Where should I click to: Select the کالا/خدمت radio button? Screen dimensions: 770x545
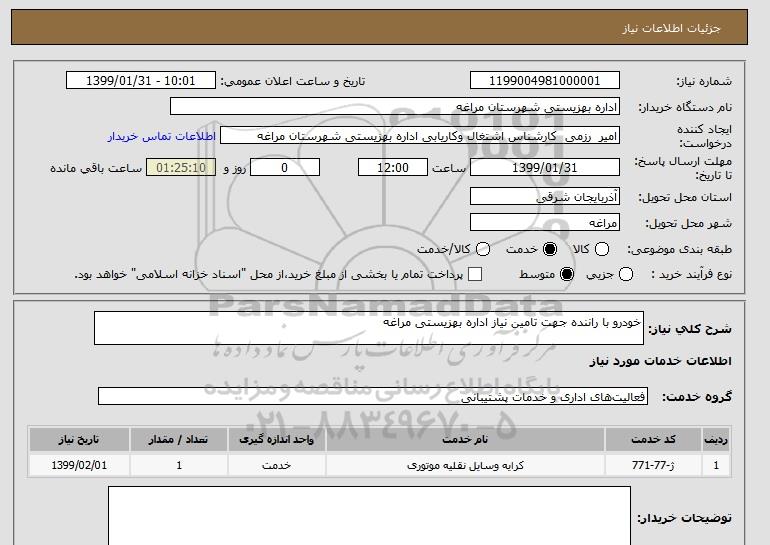tap(483, 249)
